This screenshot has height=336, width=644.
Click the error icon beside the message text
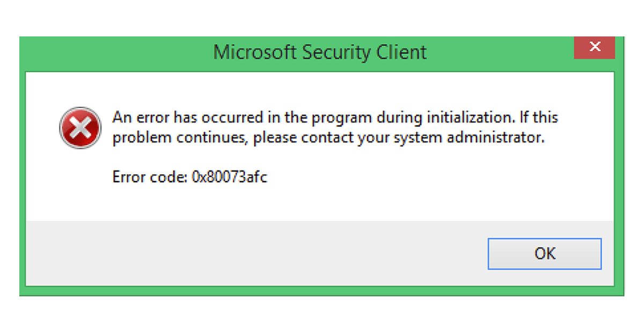[x=80, y=128]
